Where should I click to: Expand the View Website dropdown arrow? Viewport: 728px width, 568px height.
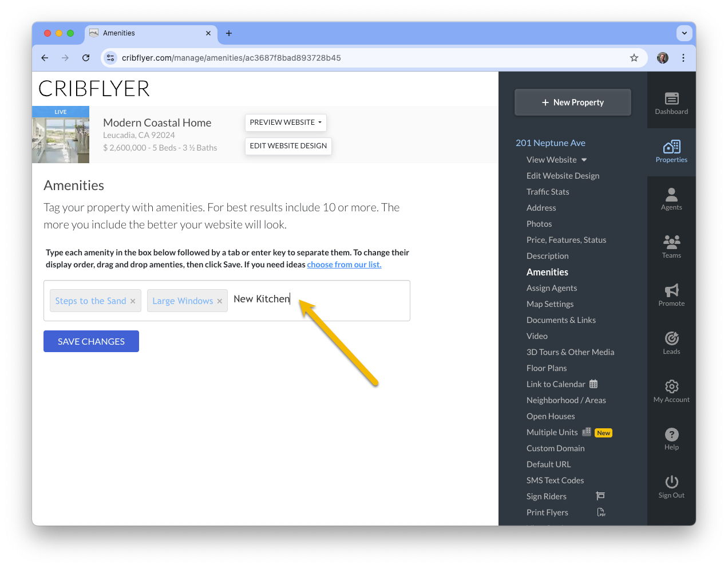click(x=584, y=160)
